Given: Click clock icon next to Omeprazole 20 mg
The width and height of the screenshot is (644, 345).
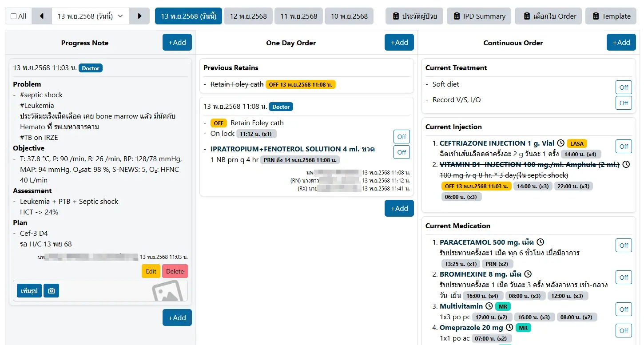Looking at the screenshot, I should (509, 327).
